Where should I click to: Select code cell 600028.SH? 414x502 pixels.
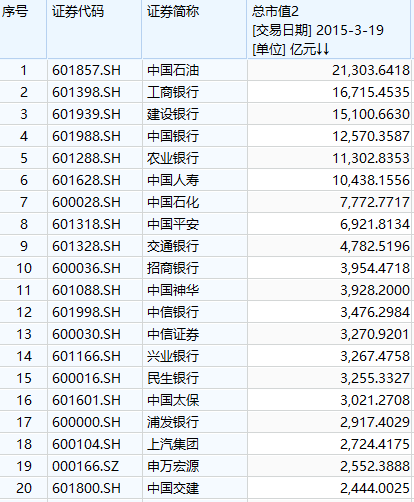pos(95,202)
